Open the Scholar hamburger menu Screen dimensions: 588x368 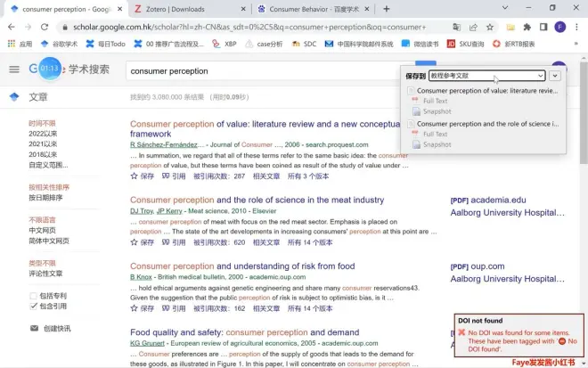(x=14, y=70)
